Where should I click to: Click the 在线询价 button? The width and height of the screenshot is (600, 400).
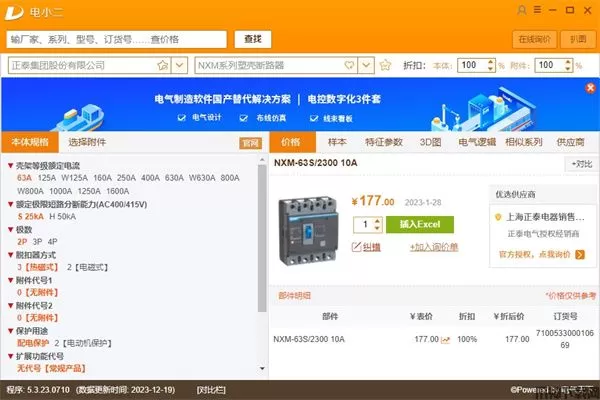(534, 39)
